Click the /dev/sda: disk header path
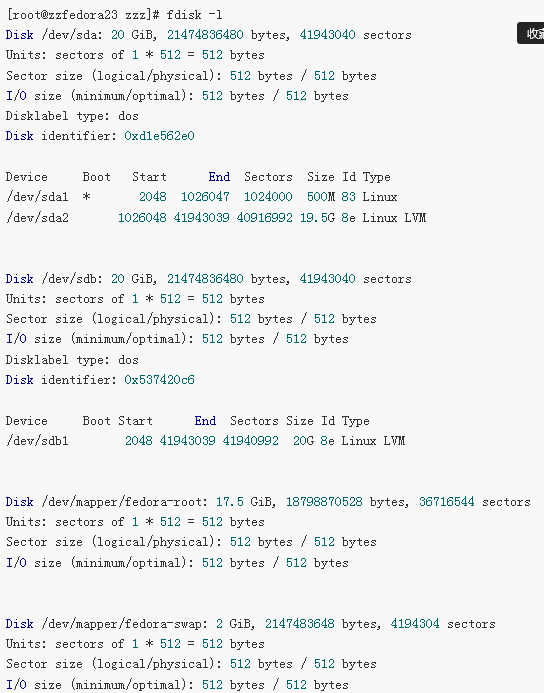 tap(72, 35)
